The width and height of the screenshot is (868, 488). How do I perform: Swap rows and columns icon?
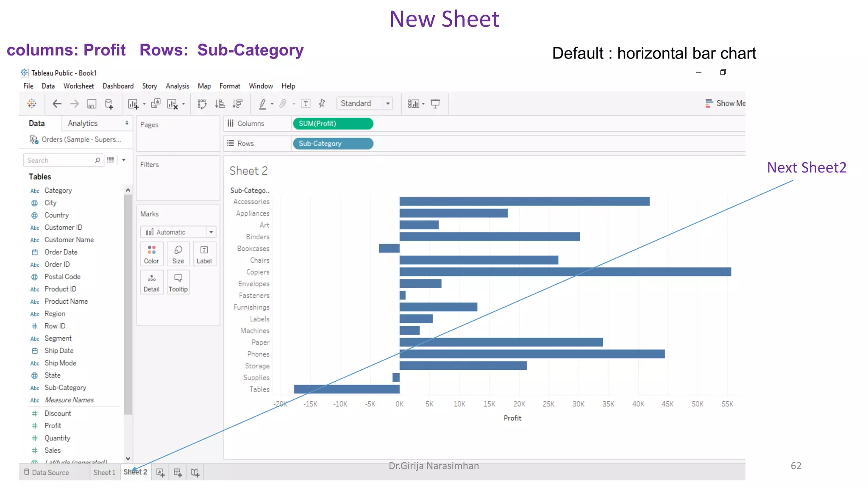point(202,104)
